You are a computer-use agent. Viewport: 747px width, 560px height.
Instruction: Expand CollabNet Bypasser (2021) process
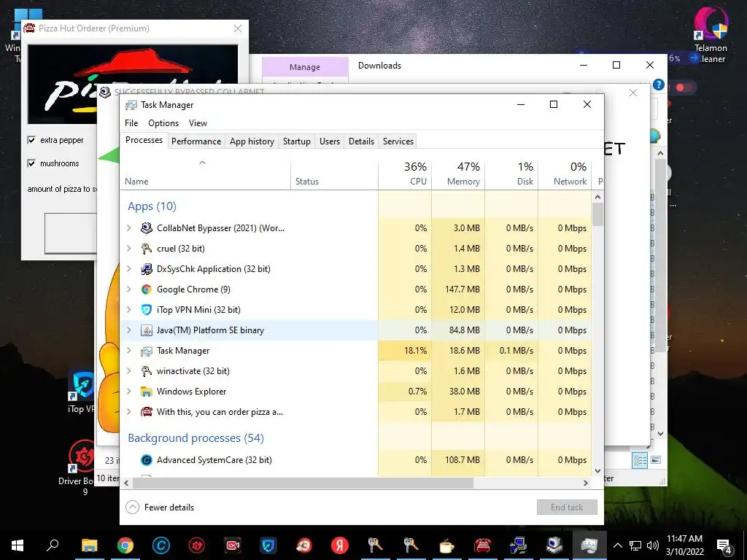pos(128,228)
